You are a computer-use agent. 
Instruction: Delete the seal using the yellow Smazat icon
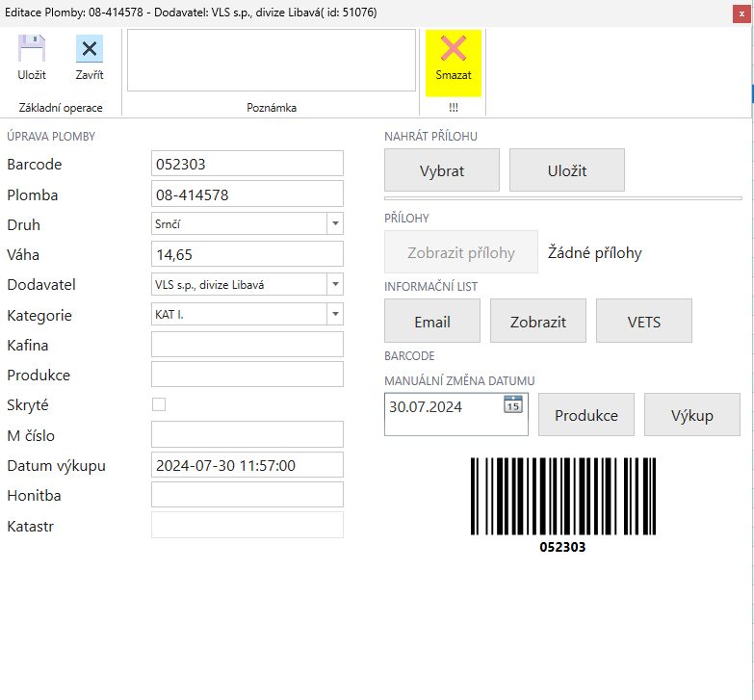click(x=454, y=63)
